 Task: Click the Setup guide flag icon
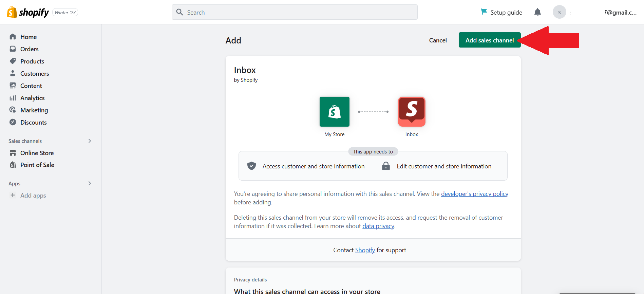484,12
